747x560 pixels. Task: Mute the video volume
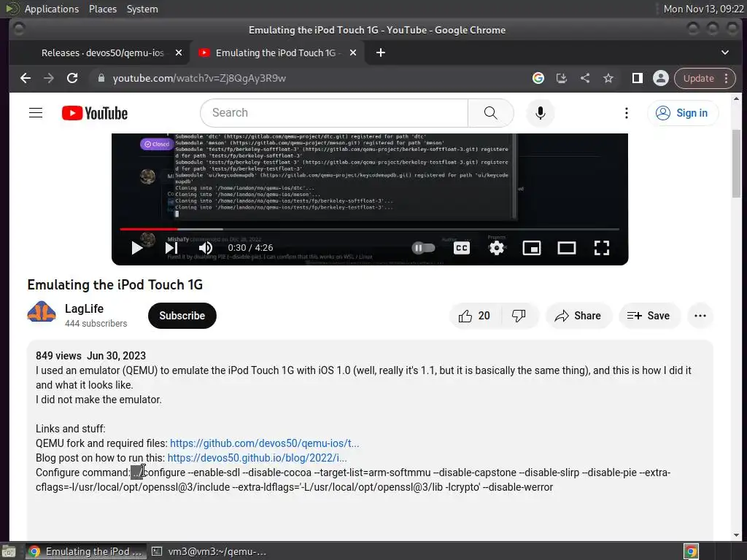coord(206,248)
